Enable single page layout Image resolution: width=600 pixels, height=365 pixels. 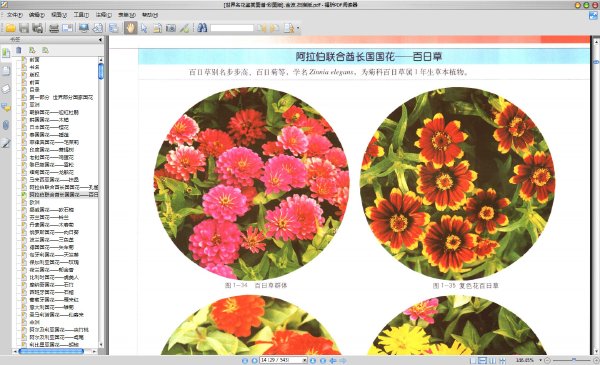pyautogui.click(x=473, y=360)
